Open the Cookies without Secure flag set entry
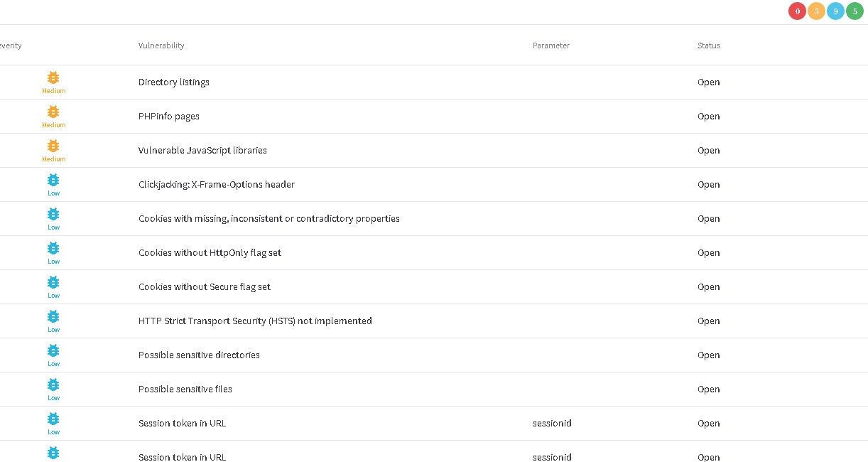 [205, 287]
